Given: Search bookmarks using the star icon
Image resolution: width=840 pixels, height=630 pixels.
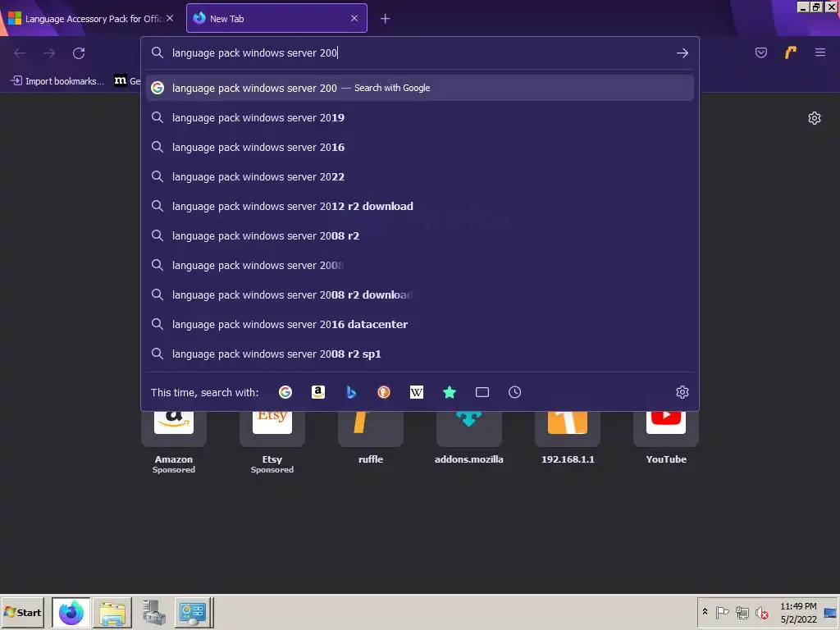Looking at the screenshot, I should pos(450,392).
